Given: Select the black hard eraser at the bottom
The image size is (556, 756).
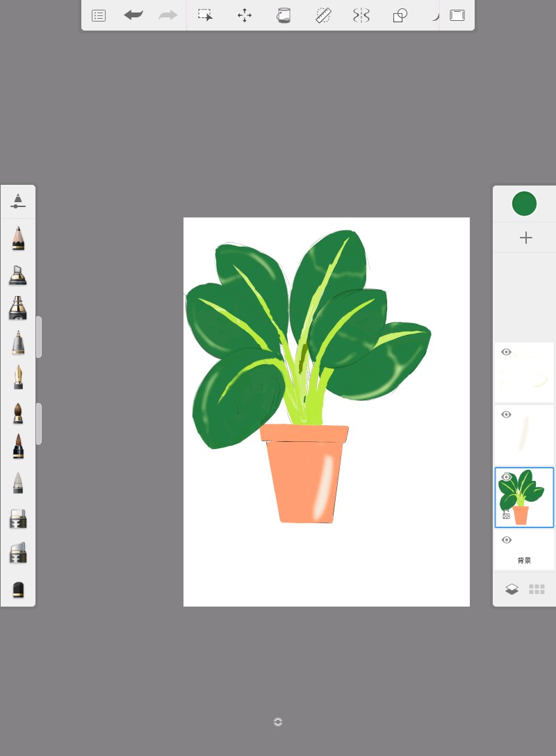Looking at the screenshot, I should (x=18, y=589).
